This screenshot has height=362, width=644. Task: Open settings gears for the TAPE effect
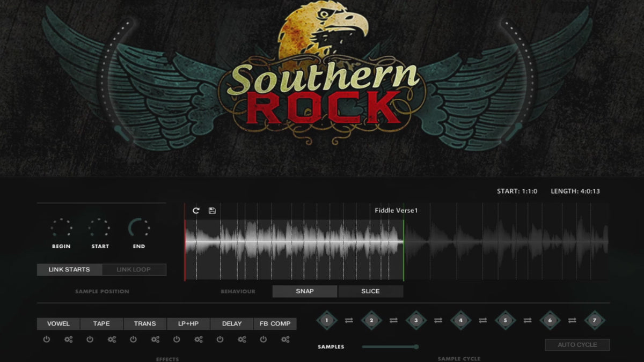pyautogui.click(x=112, y=339)
